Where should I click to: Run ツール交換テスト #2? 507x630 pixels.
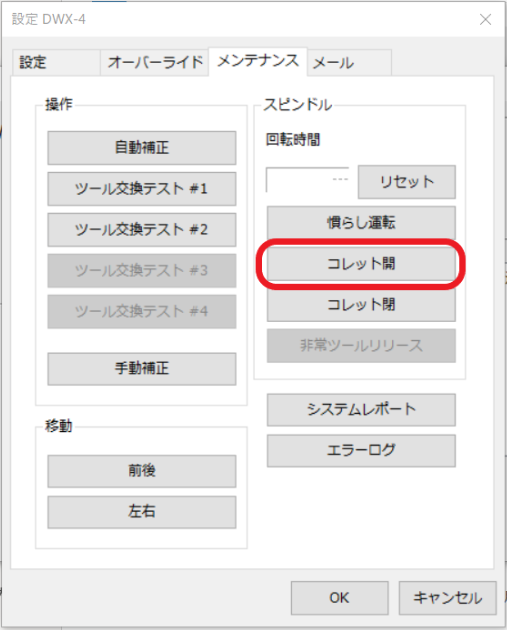(x=142, y=230)
